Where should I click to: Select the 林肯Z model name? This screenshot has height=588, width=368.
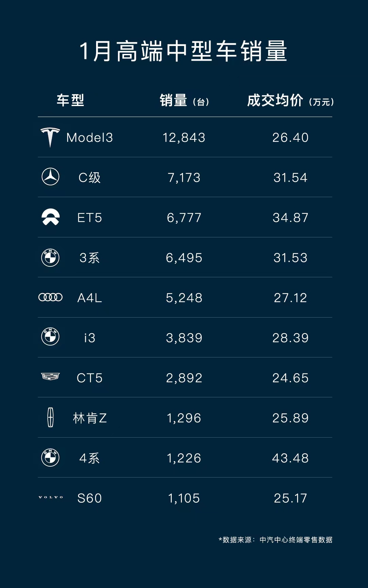[x=90, y=418]
